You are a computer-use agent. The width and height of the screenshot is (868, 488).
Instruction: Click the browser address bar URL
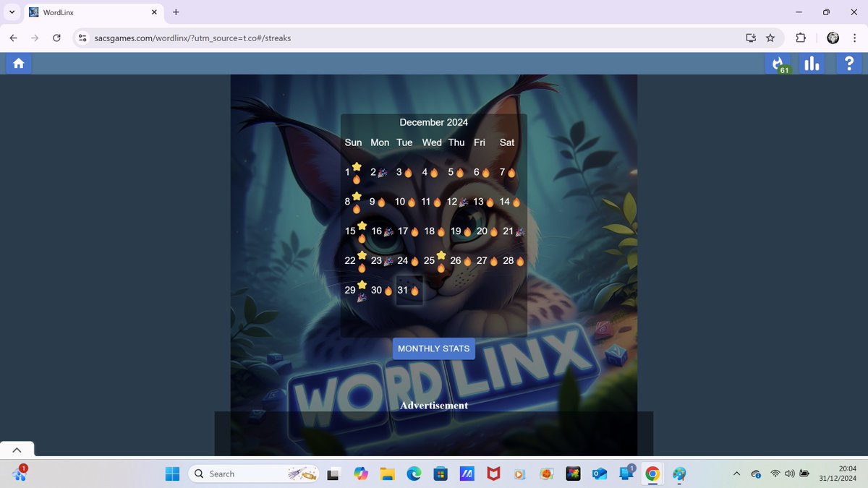193,38
